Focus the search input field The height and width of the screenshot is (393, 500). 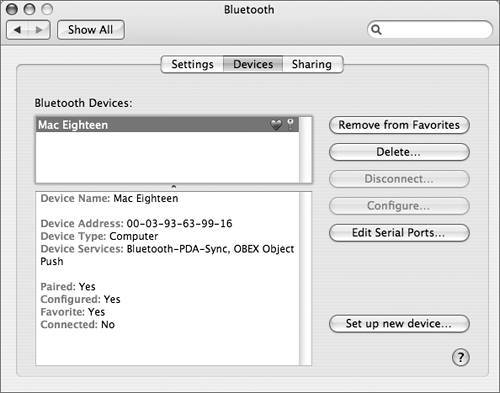tap(430, 30)
